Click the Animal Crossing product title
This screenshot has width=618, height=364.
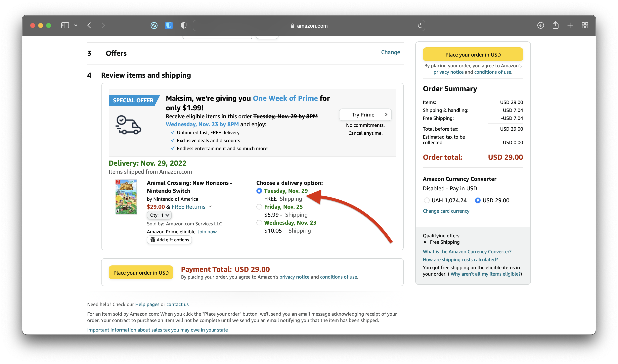coord(190,187)
